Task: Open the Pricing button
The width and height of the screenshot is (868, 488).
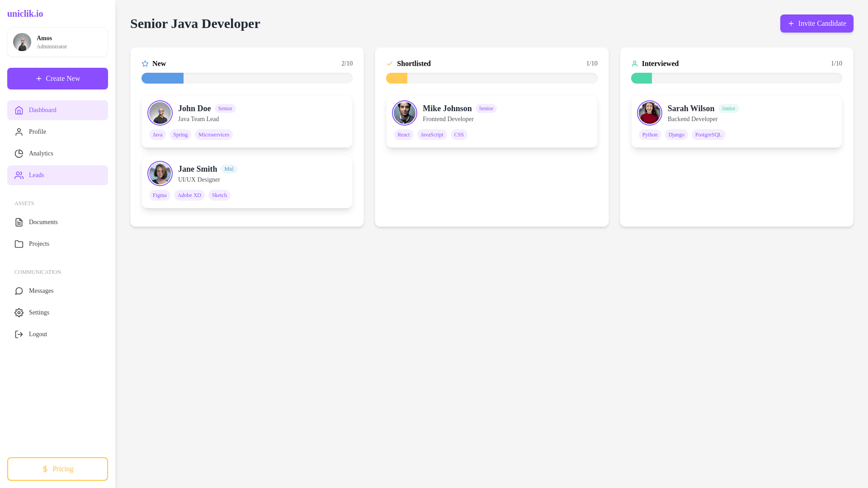Action: pos(57,469)
